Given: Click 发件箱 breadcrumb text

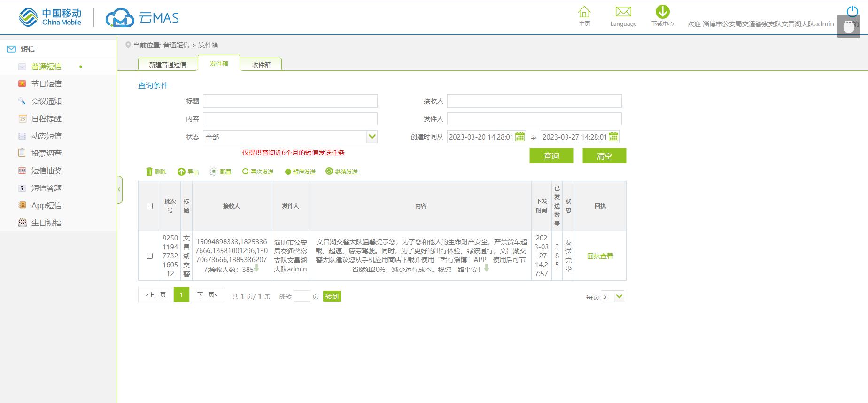Looking at the screenshot, I should pos(208,45).
